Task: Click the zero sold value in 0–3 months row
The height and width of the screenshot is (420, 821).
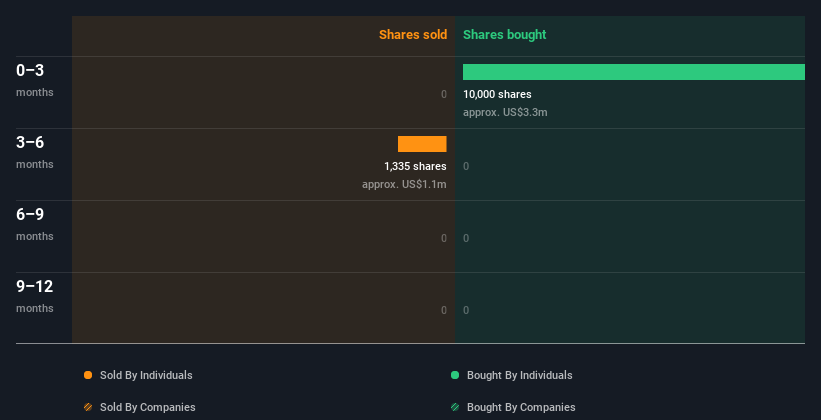Action: 444,94
